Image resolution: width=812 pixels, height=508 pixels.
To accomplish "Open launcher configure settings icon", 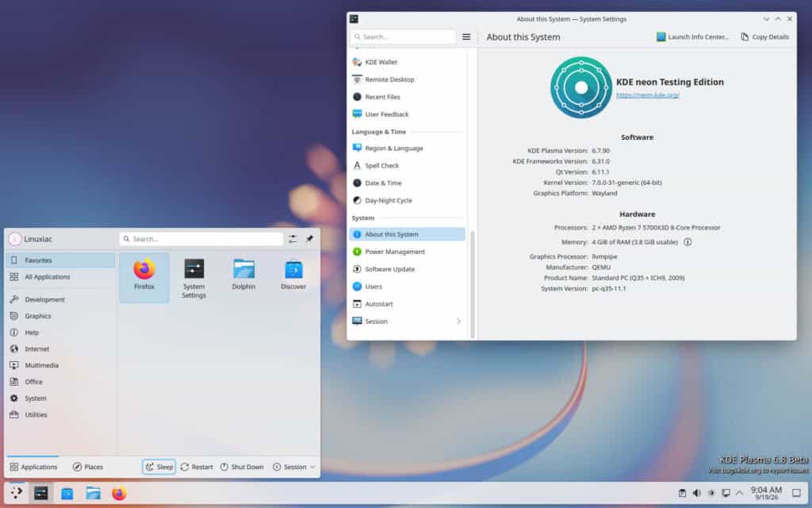I will 293,239.
